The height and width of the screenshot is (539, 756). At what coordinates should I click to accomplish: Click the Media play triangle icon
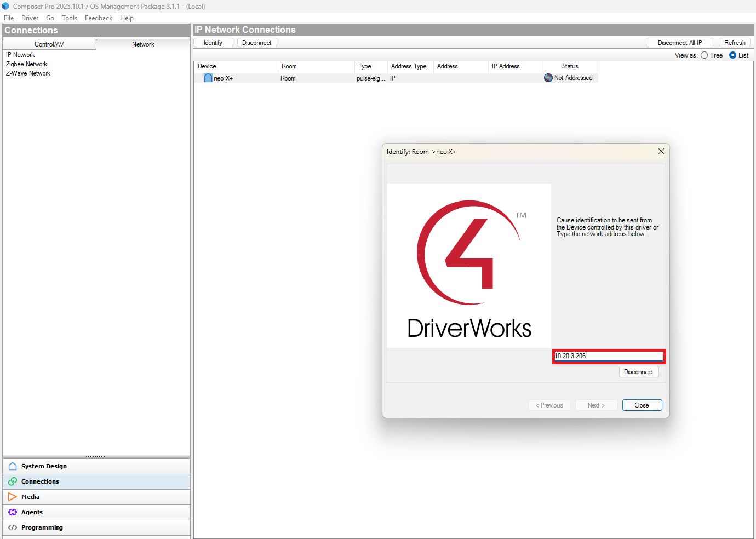coord(13,497)
